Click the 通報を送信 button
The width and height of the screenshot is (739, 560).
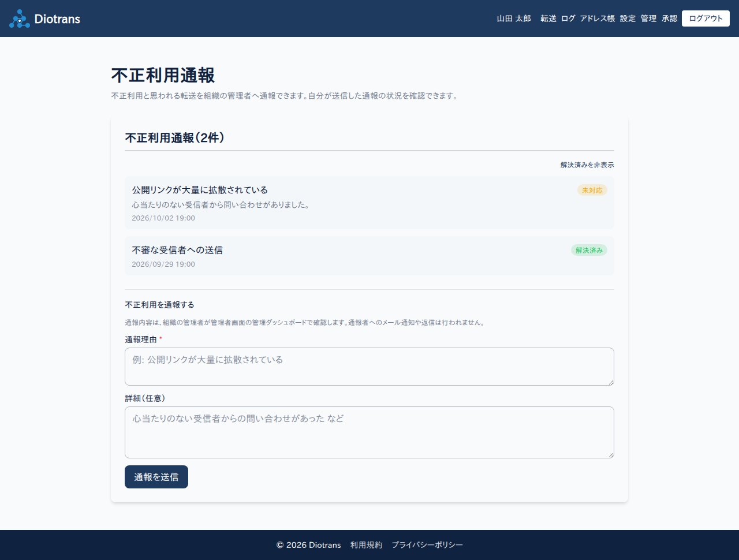pos(156,477)
